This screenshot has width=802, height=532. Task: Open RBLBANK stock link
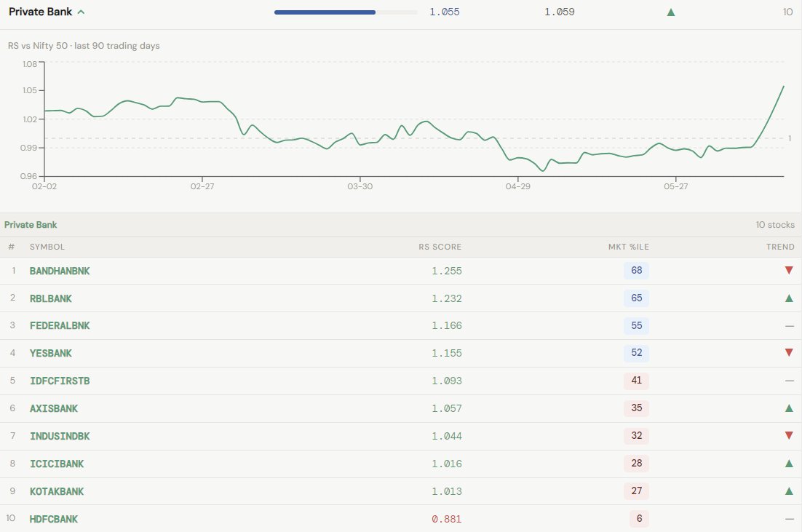(51, 298)
